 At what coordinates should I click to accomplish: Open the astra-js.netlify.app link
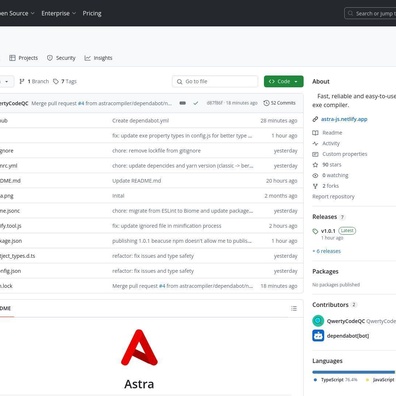click(x=344, y=119)
